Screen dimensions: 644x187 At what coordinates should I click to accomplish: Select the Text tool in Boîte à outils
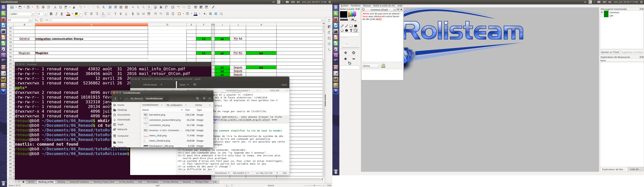coord(351,31)
